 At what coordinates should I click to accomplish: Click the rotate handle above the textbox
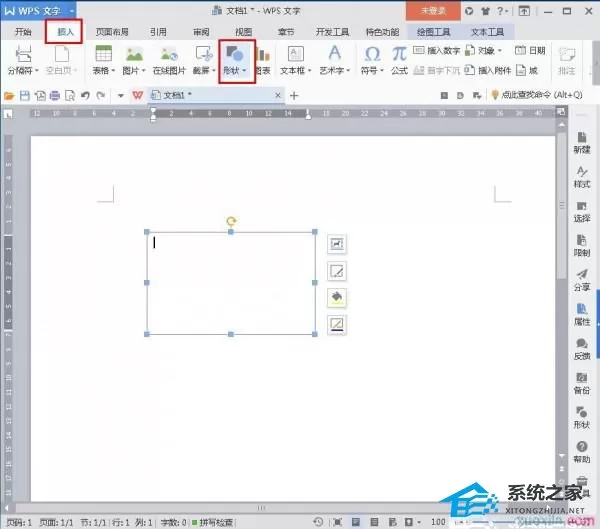coord(231,221)
